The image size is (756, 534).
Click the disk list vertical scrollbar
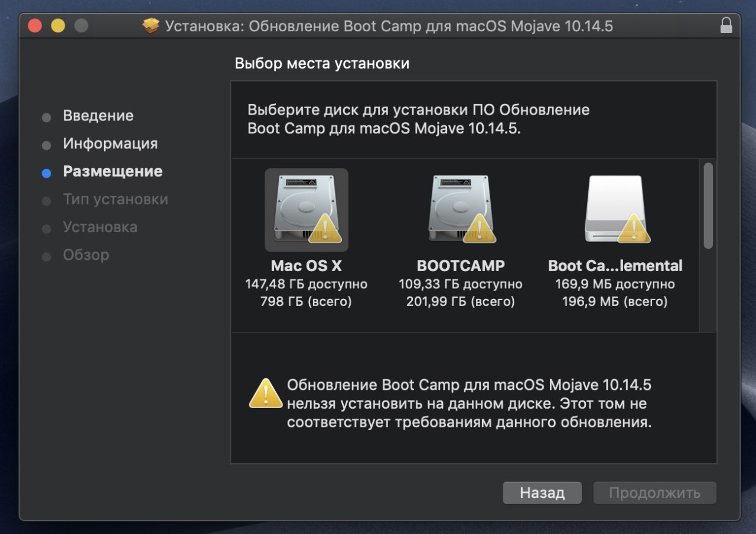pyautogui.click(x=708, y=206)
